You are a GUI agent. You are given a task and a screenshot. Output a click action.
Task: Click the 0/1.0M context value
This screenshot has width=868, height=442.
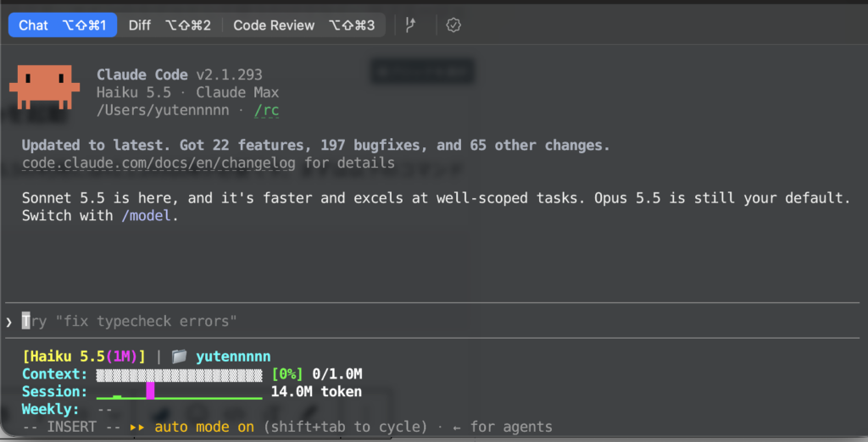click(337, 374)
